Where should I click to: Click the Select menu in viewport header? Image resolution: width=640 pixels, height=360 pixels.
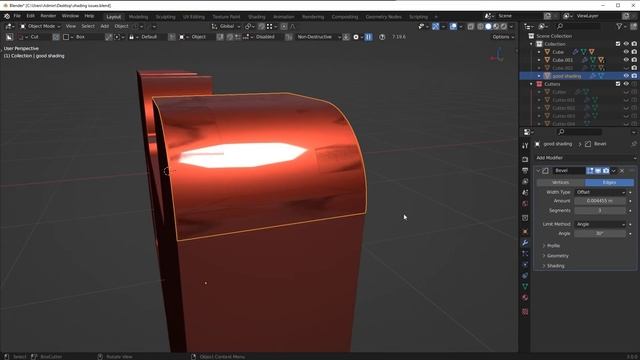(x=88, y=26)
